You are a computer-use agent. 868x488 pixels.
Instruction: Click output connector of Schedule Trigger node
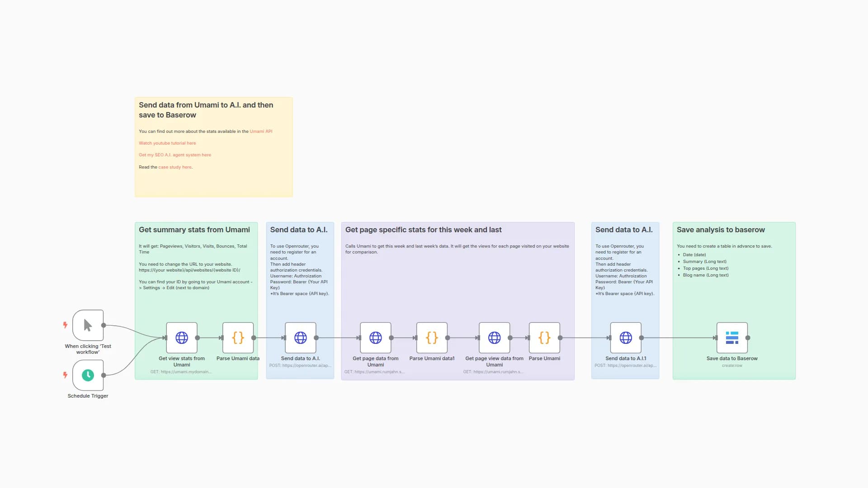tap(104, 375)
